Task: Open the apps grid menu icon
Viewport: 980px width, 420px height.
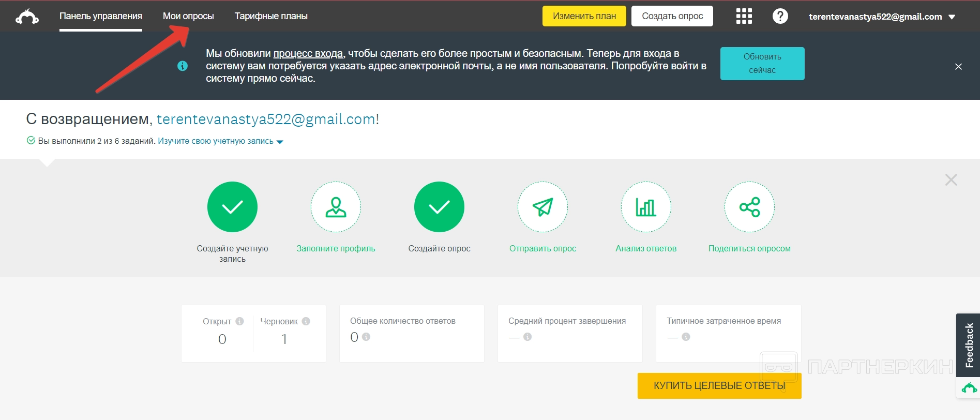Action: pyautogui.click(x=744, y=16)
